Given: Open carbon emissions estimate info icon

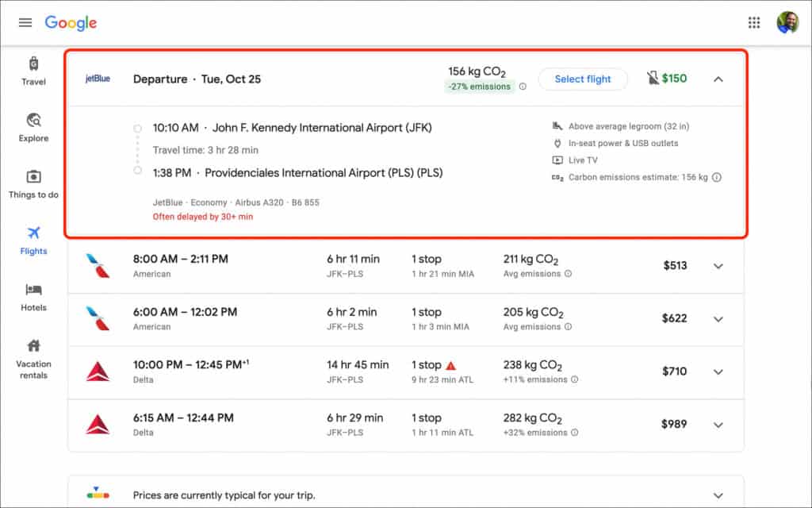Looking at the screenshot, I should (717, 177).
